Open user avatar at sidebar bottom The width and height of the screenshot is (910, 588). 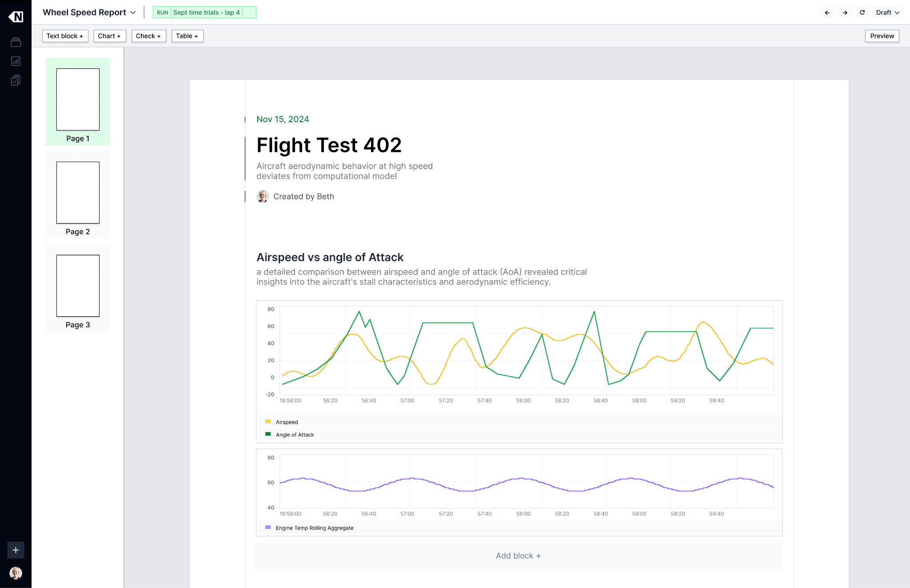pos(16,573)
